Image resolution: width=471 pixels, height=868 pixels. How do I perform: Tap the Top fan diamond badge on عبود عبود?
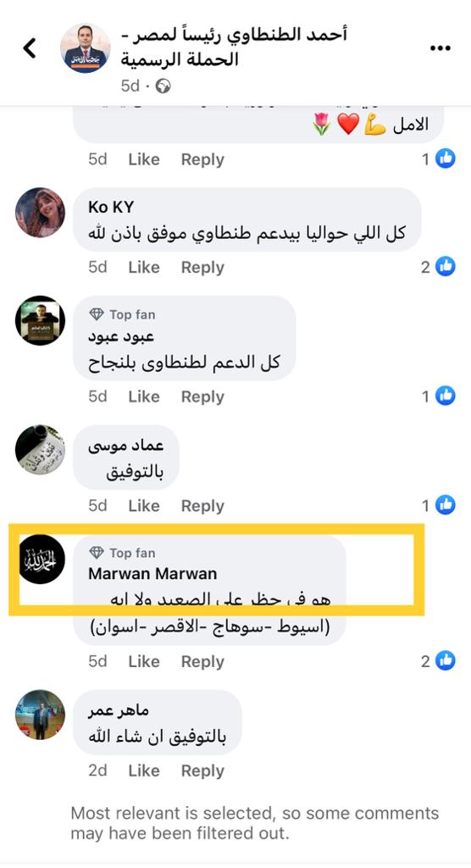coord(97,314)
